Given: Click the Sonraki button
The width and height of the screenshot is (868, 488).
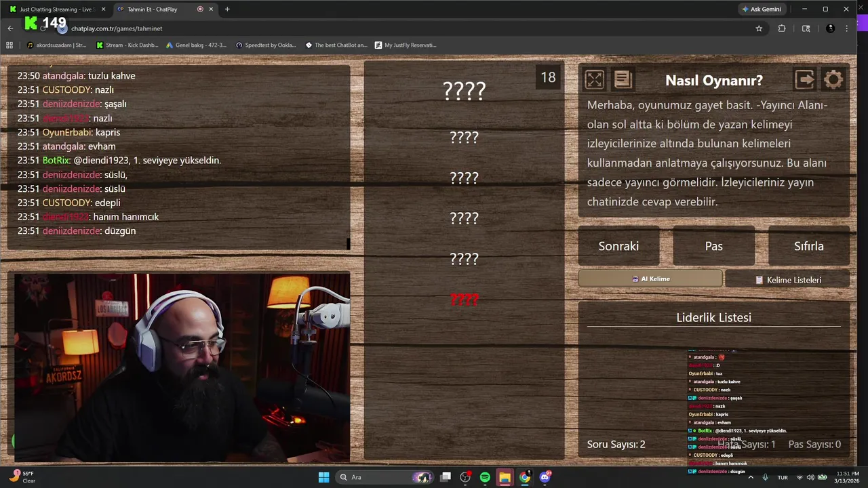Looking at the screenshot, I should coord(618,246).
